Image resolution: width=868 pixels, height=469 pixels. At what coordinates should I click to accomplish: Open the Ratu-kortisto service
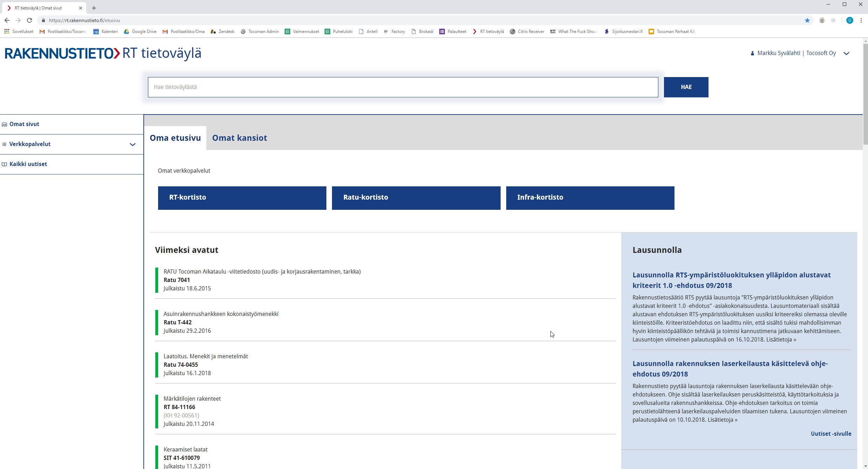tap(416, 198)
